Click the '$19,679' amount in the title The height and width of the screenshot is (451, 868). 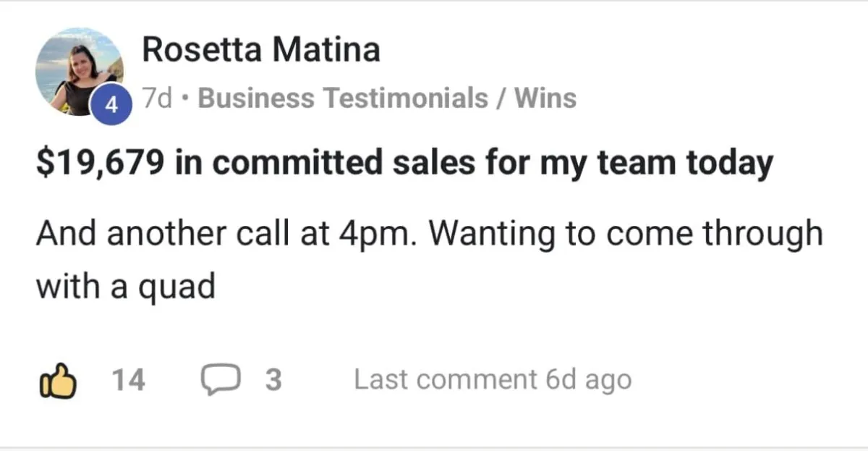[x=98, y=163]
